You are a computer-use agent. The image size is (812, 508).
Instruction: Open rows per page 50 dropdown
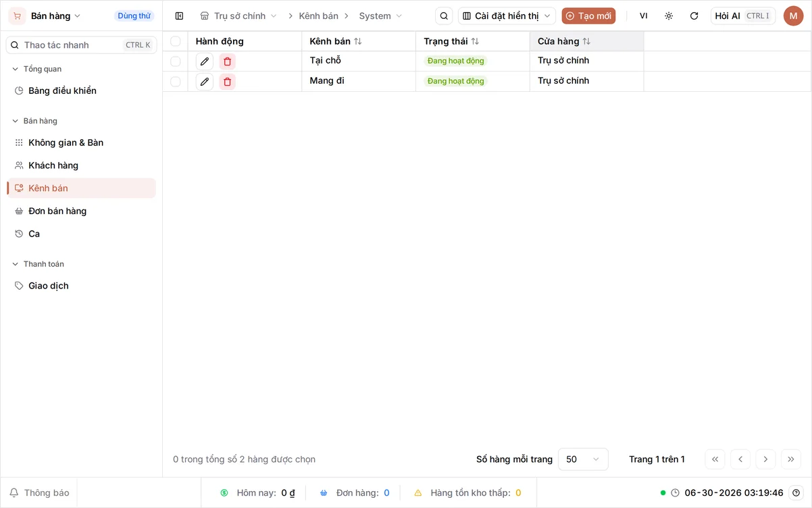click(583, 459)
